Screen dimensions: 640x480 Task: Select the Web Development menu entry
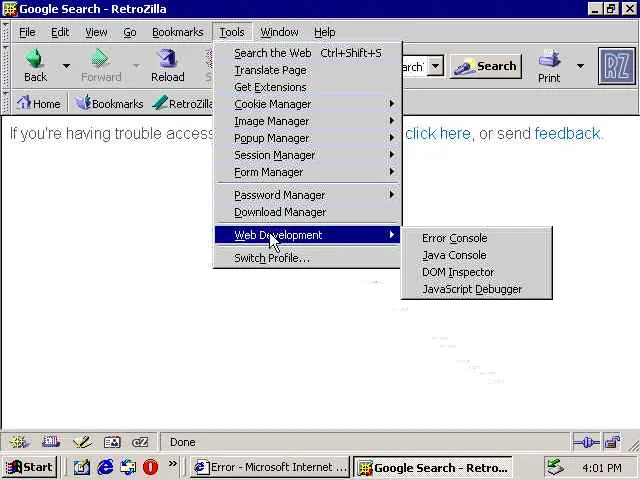tap(308, 235)
